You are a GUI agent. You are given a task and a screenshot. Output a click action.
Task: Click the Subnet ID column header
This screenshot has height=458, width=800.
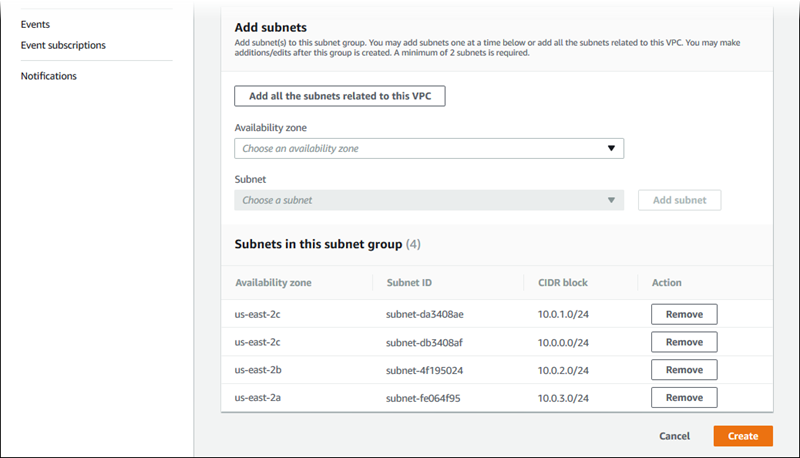pos(409,283)
